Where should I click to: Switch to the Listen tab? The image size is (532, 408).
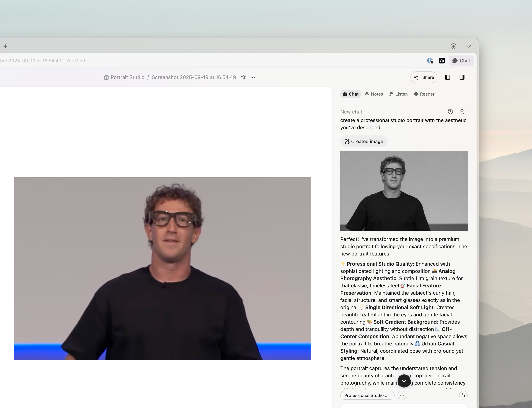click(x=398, y=94)
